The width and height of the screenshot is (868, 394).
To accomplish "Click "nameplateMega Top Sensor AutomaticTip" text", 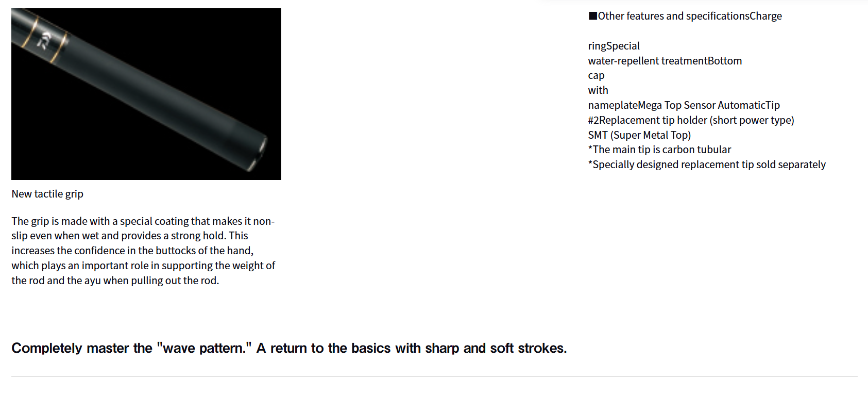I will pyautogui.click(x=684, y=105).
